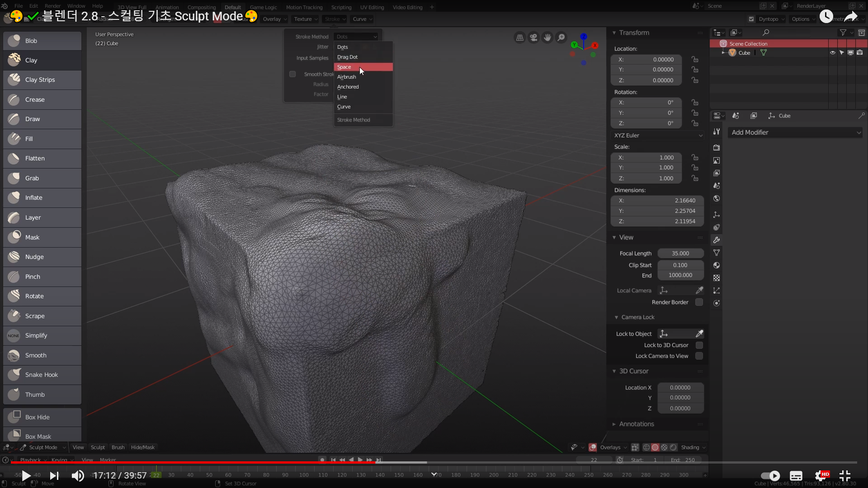
Task: Choose Airbrush from Stroke Method list
Action: coord(347,77)
